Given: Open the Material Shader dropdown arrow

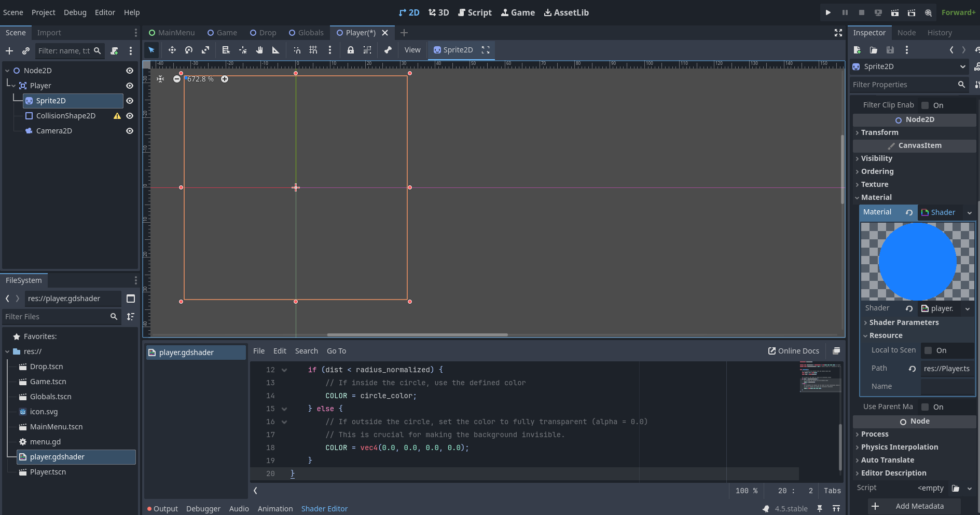Looking at the screenshot, I should click(x=969, y=212).
